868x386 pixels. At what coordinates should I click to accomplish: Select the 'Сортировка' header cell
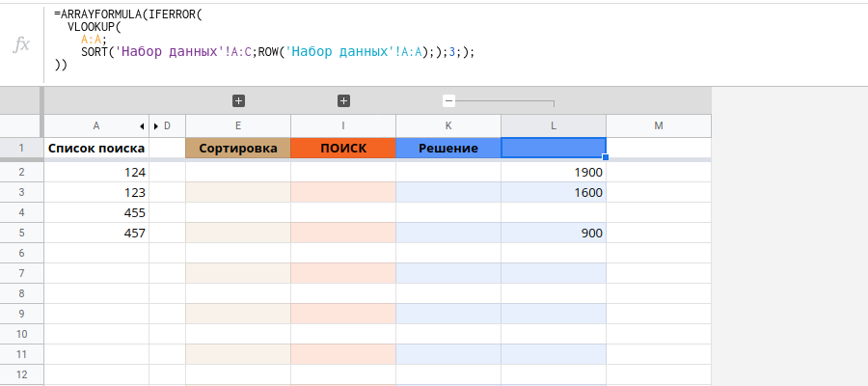(x=238, y=148)
